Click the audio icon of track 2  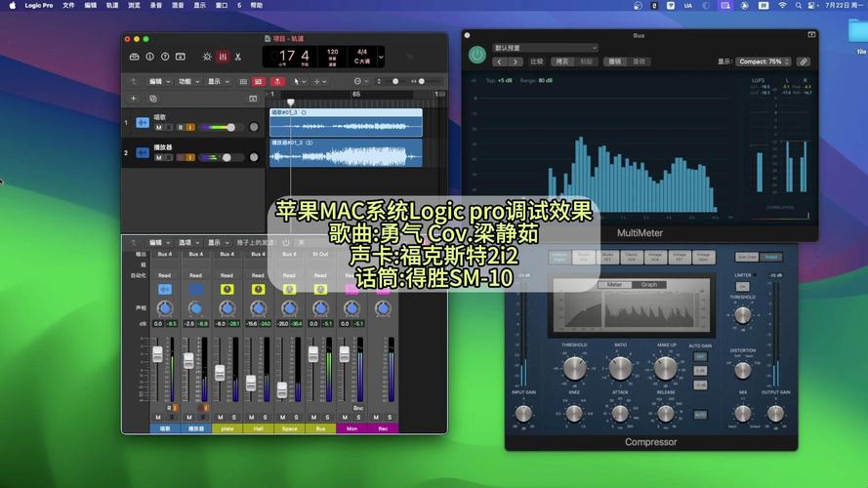[x=143, y=152]
